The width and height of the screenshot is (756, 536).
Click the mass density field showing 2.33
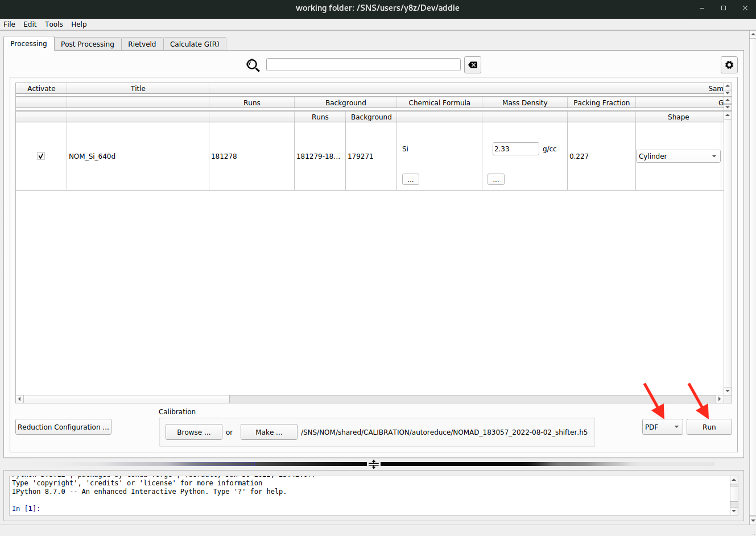click(x=515, y=149)
